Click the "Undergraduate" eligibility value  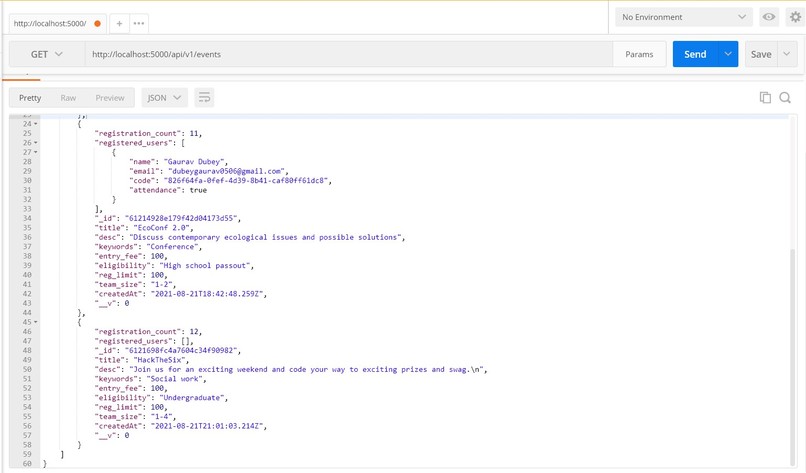(x=193, y=398)
